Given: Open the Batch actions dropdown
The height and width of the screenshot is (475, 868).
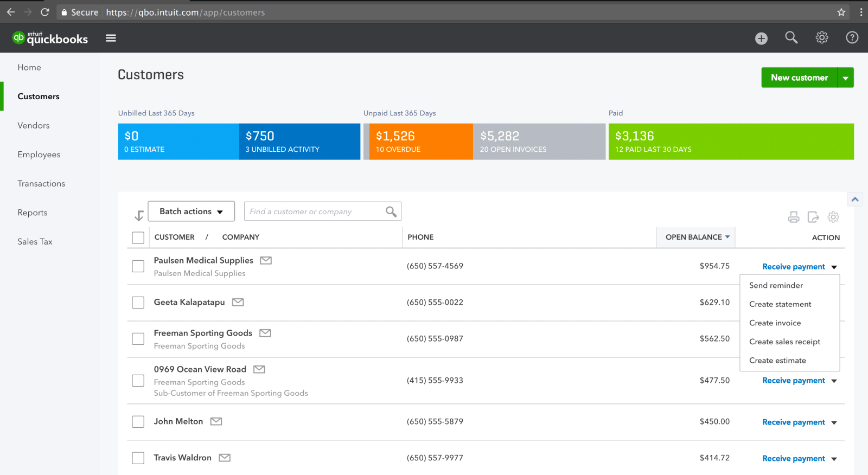Looking at the screenshot, I should 192,211.
